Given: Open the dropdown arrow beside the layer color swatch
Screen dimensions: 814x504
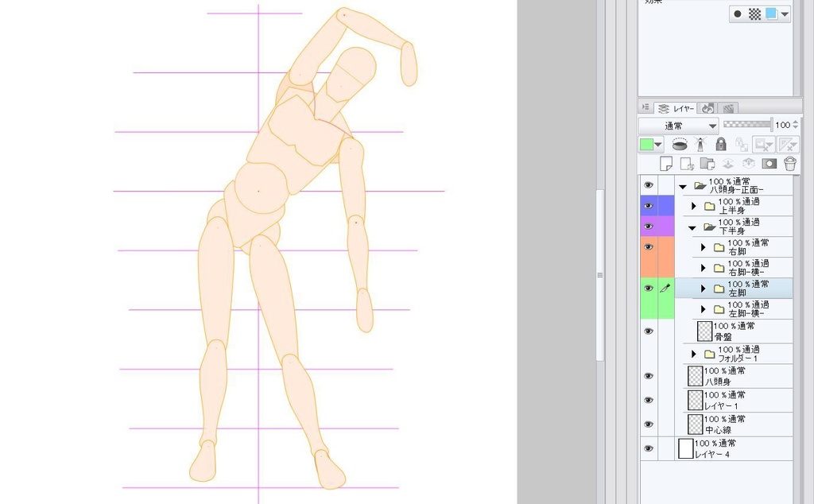Looking at the screenshot, I should pyautogui.click(x=785, y=14).
